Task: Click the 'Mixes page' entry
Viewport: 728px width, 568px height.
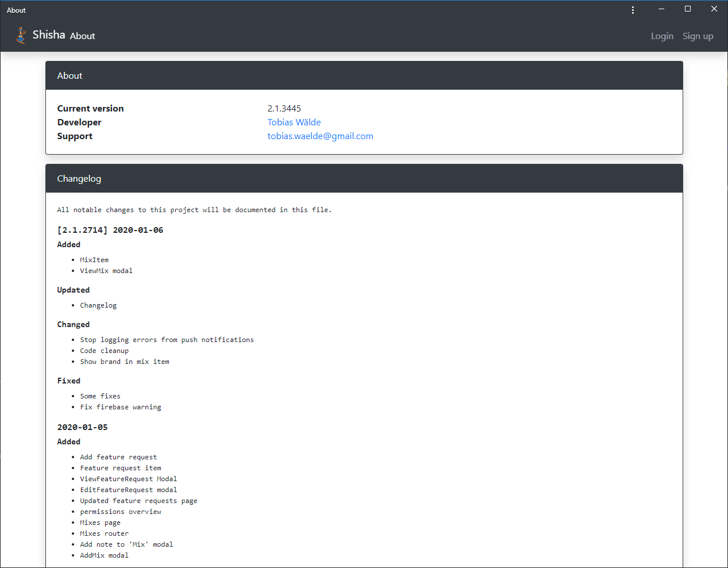Action: click(101, 523)
